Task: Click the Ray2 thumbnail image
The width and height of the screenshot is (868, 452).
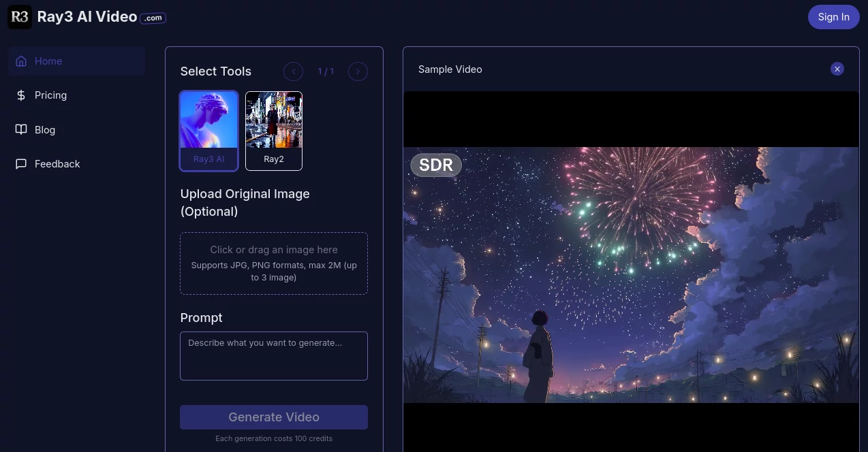Action: (x=274, y=120)
